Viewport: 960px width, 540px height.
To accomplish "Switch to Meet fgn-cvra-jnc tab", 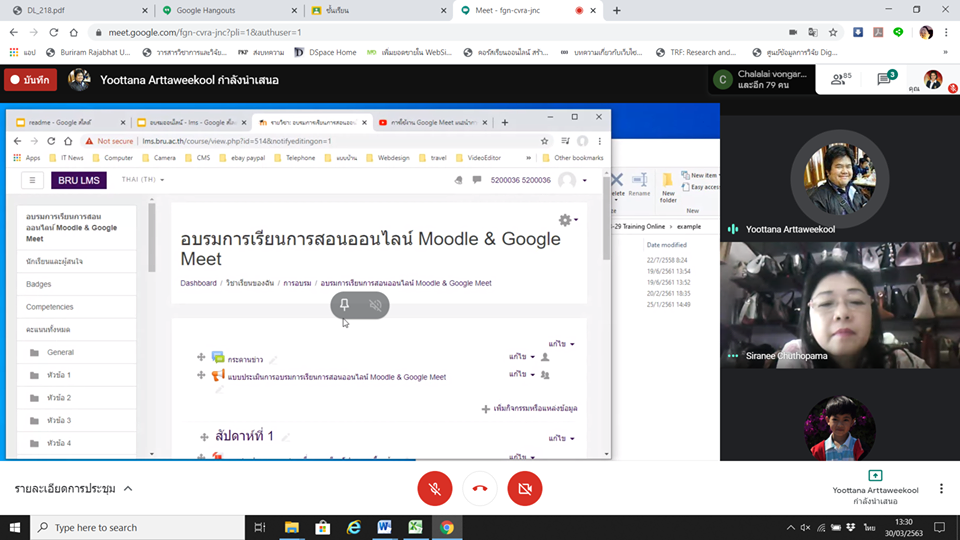I will pyautogui.click(x=528, y=10).
